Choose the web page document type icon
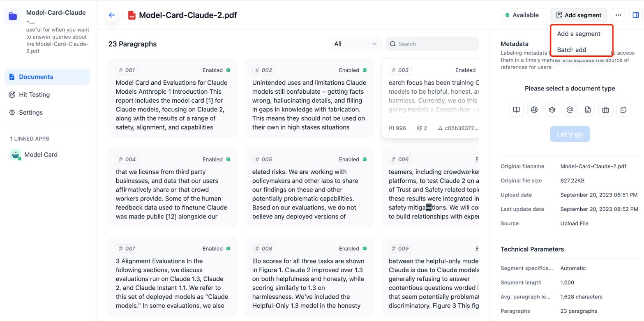Viewport: 644px width, 321px height. 534,110
